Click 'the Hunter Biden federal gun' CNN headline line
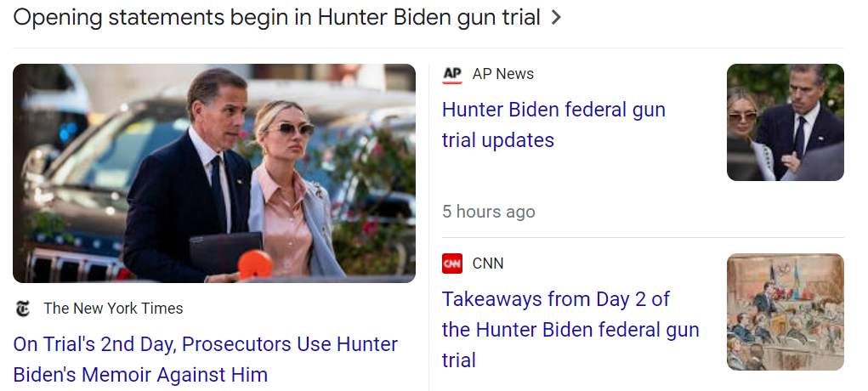The width and height of the screenshot is (868, 391). pos(570,330)
